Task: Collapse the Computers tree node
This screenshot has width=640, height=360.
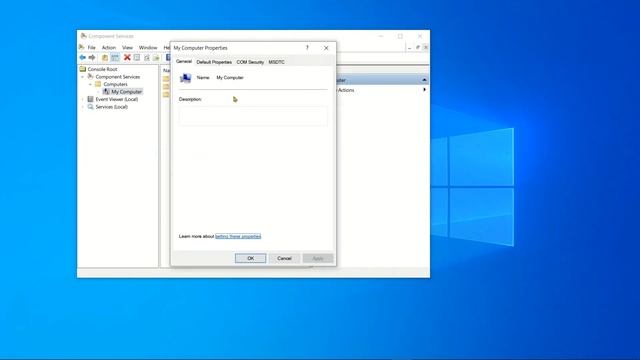Action: point(91,84)
